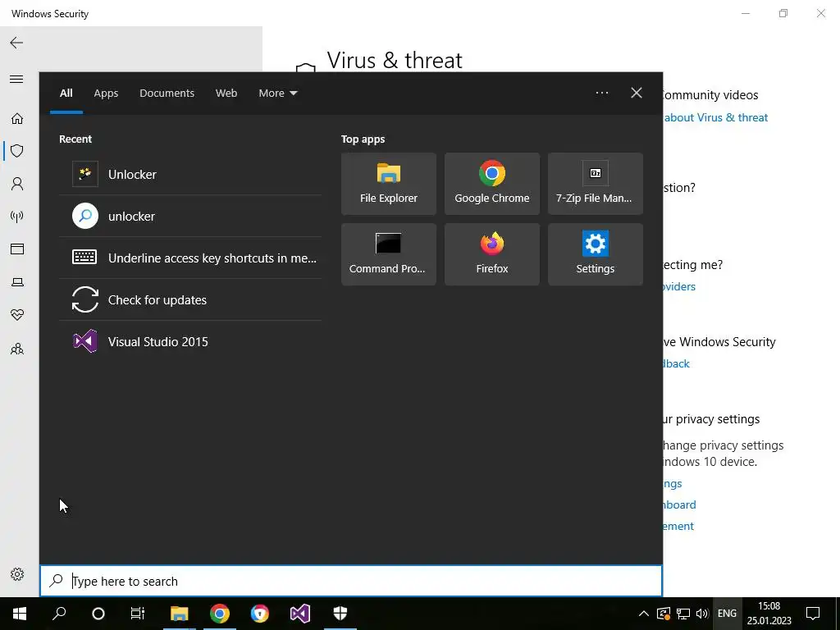The height and width of the screenshot is (630, 840).
Task: Open Task View on taskbar
Action: click(138, 614)
